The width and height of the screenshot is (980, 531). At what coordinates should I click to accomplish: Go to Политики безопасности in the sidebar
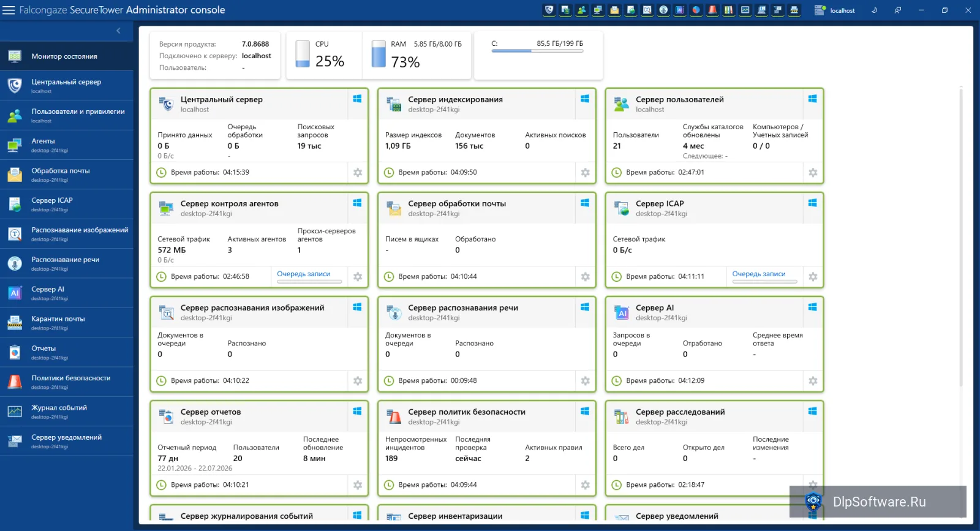point(67,382)
